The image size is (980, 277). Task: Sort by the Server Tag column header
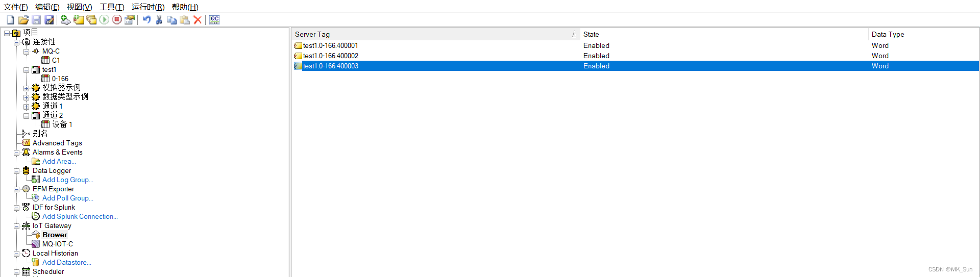point(436,34)
